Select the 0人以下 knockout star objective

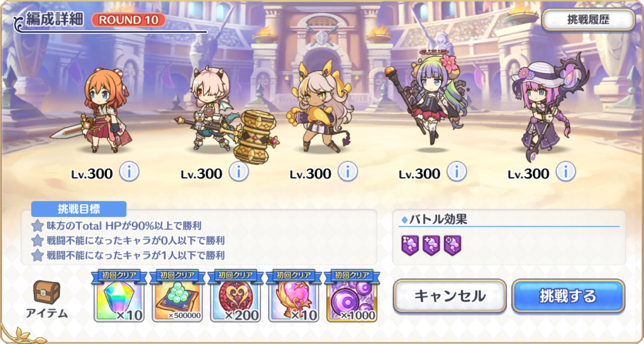128,241
